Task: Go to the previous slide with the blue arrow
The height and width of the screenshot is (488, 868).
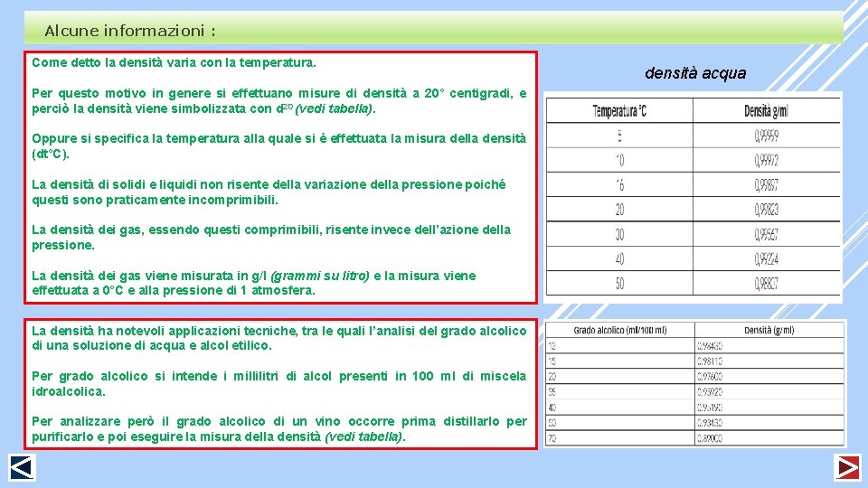Action: tap(22, 467)
